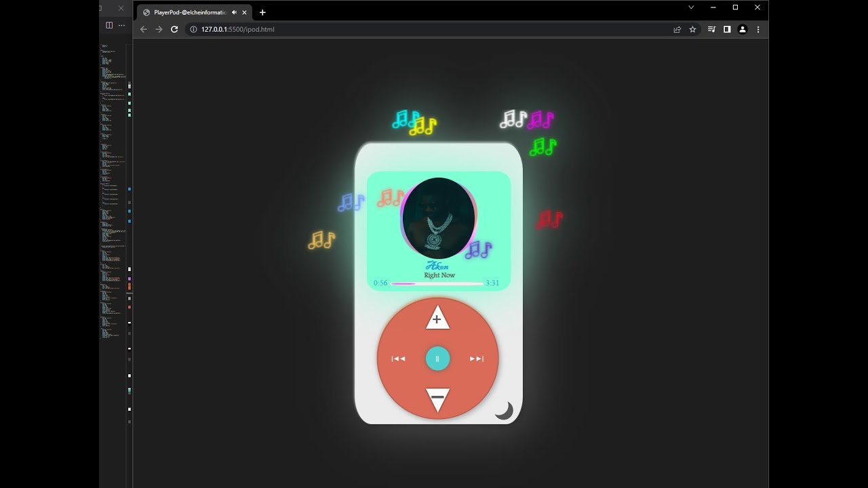Click the volume up plus triangle
This screenshot has height=488, width=868.
coord(437,319)
